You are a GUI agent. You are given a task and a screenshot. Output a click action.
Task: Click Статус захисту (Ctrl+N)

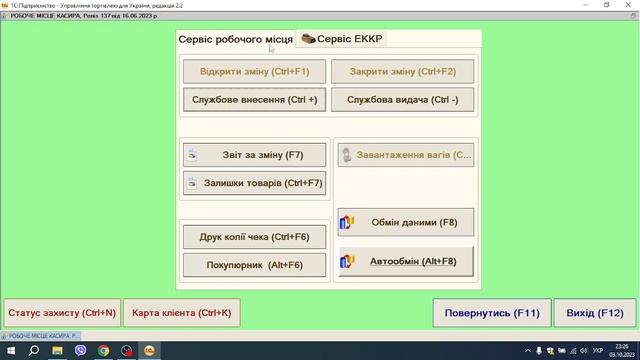(x=62, y=313)
